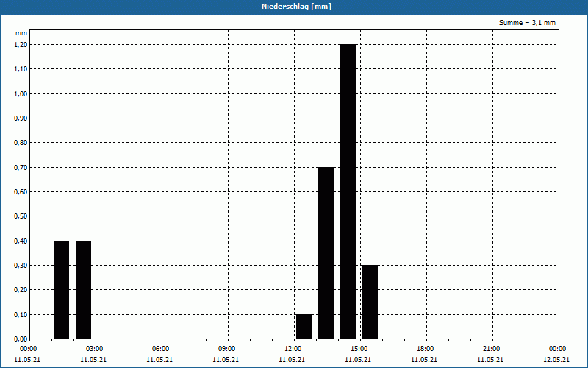Select the first 0,40 mm bar after 01:00
The height and width of the screenshot is (368, 588).
coord(62,290)
